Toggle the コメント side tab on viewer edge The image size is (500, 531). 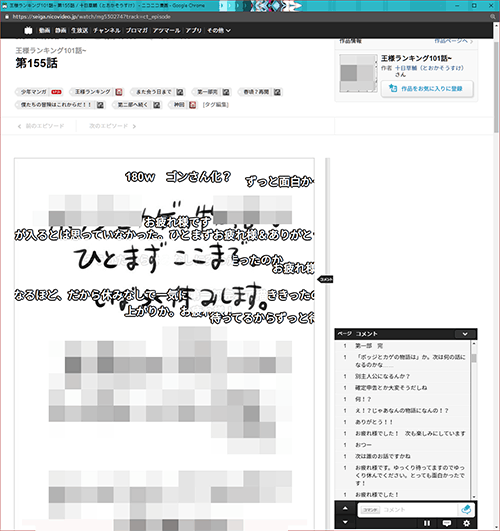pyautogui.click(x=326, y=279)
